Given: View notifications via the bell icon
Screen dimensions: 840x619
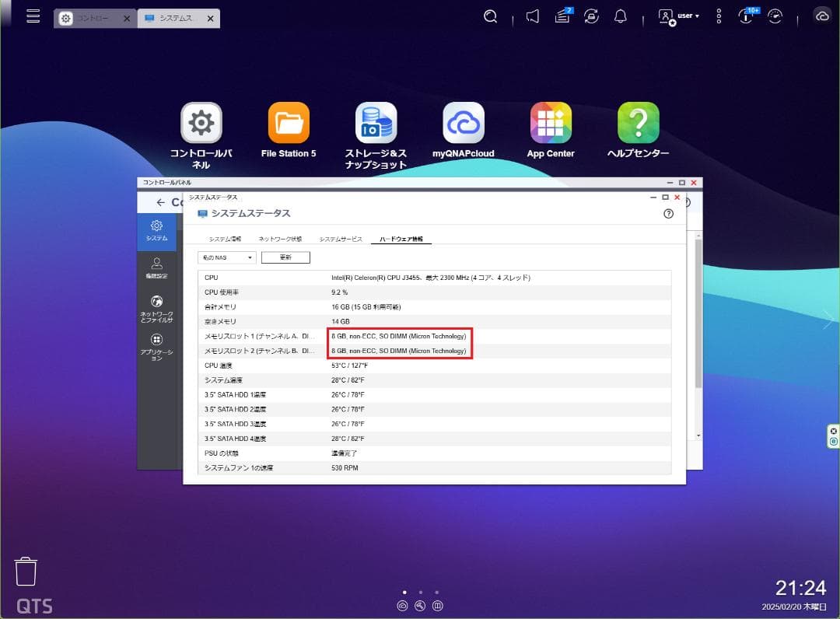Looking at the screenshot, I should coord(620,16).
